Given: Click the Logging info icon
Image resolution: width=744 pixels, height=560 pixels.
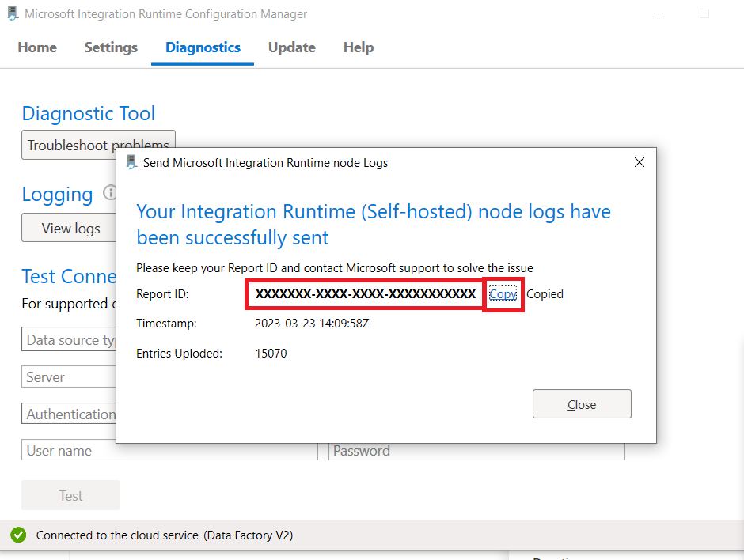Looking at the screenshot, I should click(110, 193).
